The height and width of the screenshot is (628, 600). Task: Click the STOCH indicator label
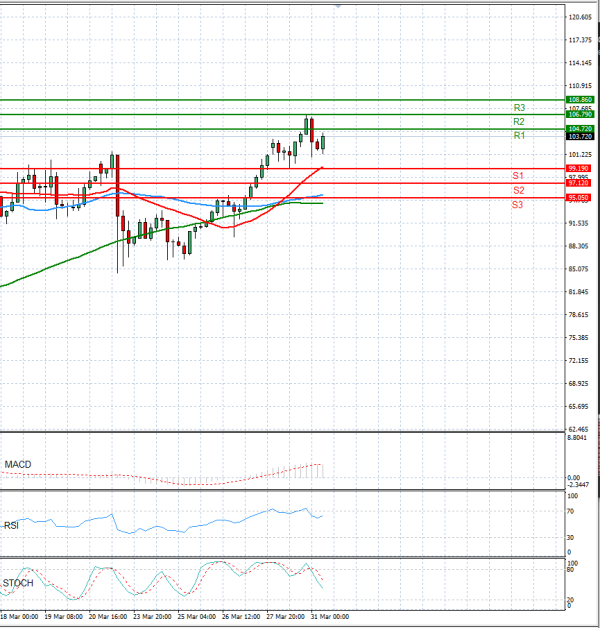pyautogui.click(x=18, y=582)
